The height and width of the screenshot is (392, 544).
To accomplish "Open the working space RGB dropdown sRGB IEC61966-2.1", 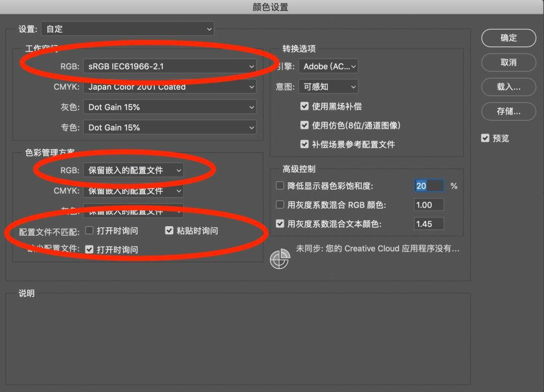I will pyautogui.click(x=170, y=67).
